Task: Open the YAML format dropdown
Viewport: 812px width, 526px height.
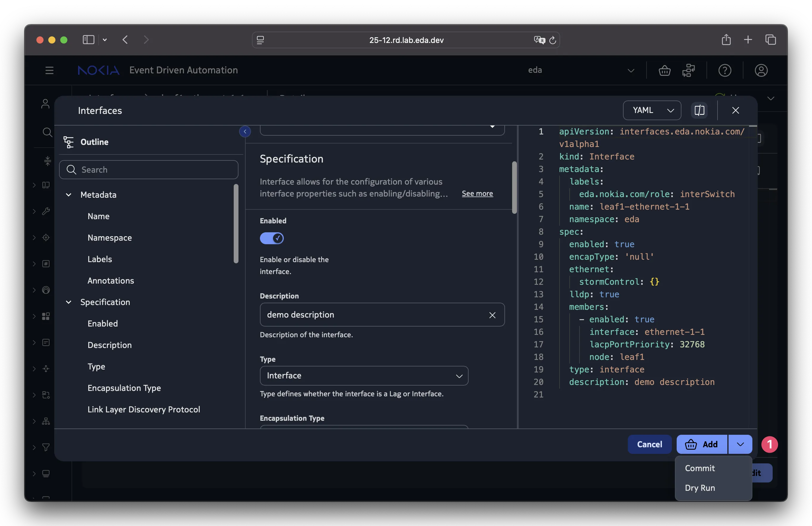Action: coord(652,110)
